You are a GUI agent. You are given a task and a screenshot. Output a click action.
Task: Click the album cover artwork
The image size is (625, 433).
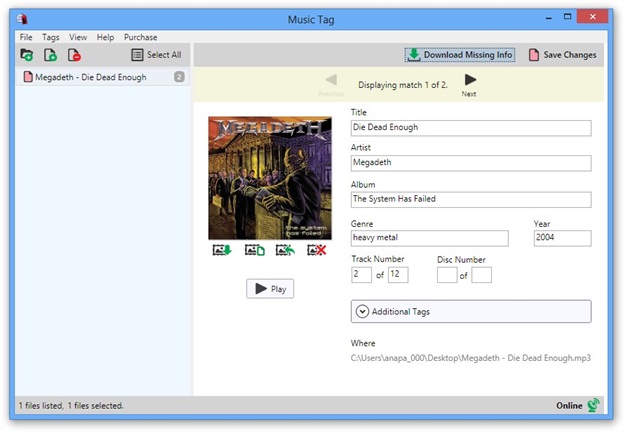(x=270, y=178)
